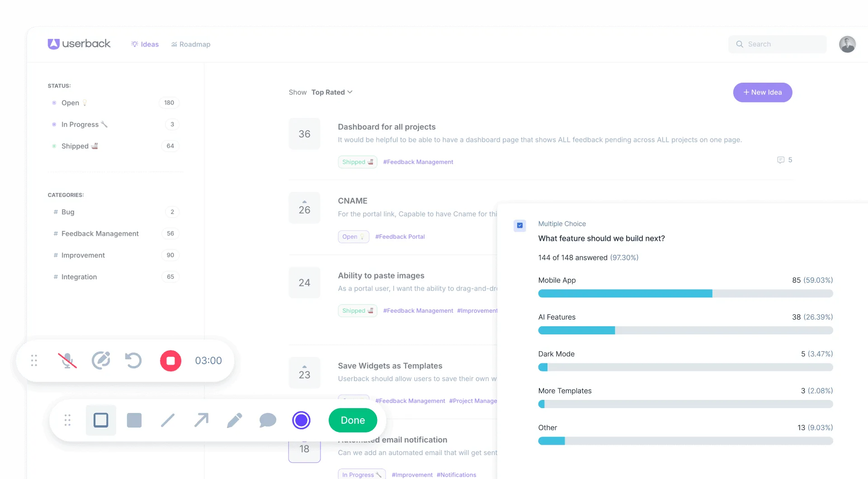Screen dimensions: 868x479
Task: Open the Roadmap view
Action: point(190,44)
